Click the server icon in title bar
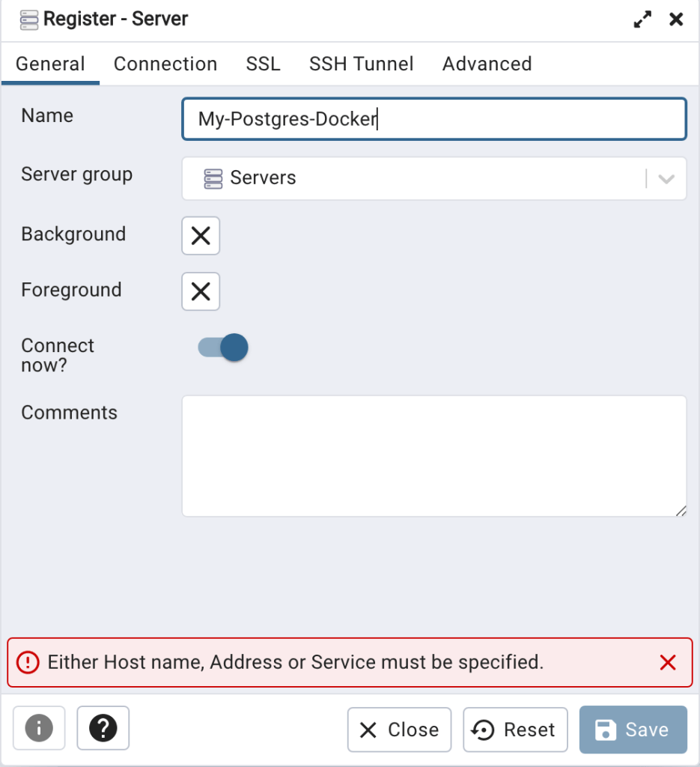 click(29, 20)
